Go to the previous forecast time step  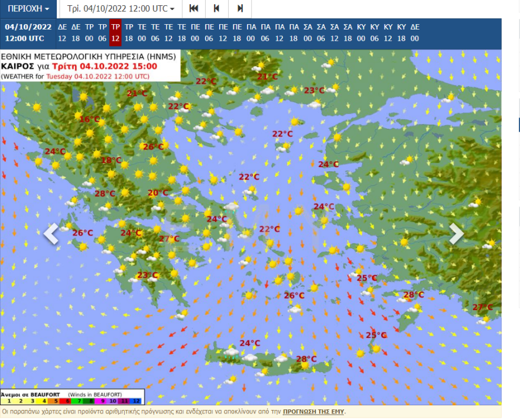tap(216, 9)
